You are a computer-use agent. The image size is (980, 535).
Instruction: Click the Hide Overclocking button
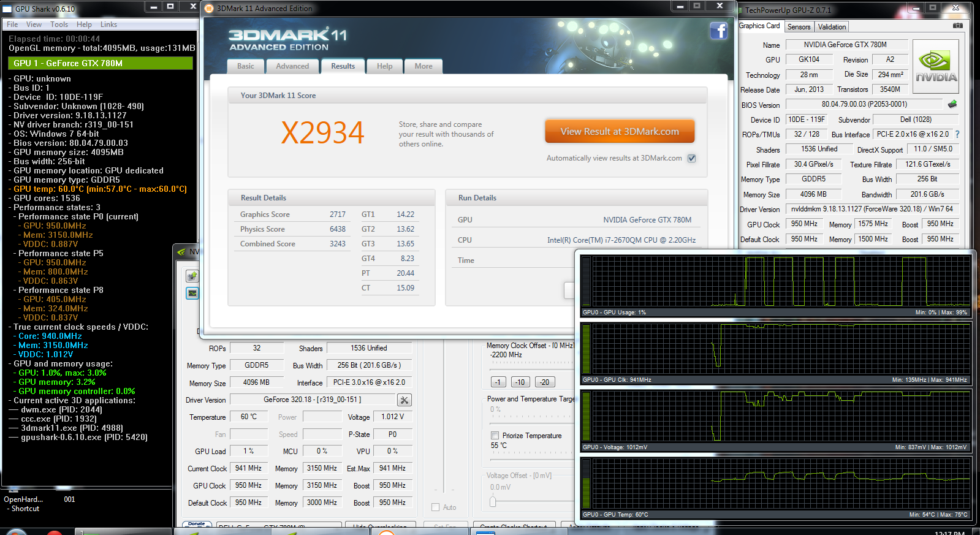[381, 525]
